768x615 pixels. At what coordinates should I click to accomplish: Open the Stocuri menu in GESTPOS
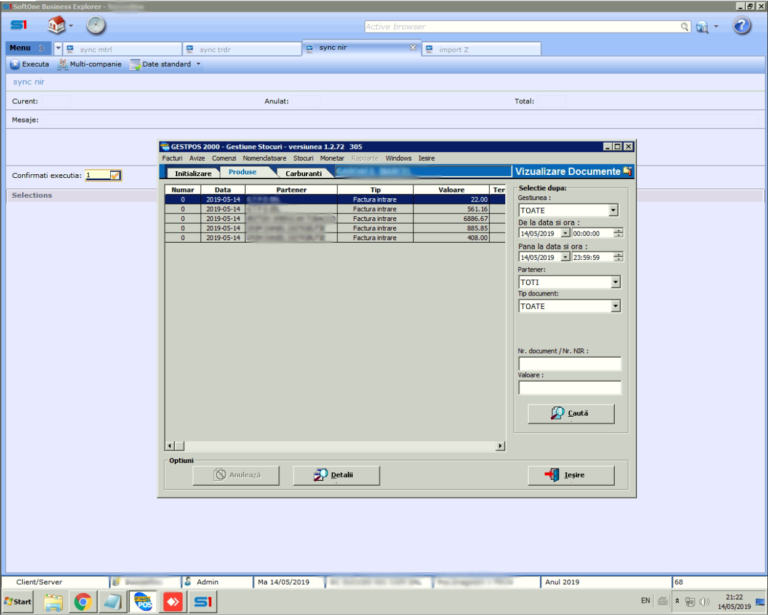tap(303, 158)
